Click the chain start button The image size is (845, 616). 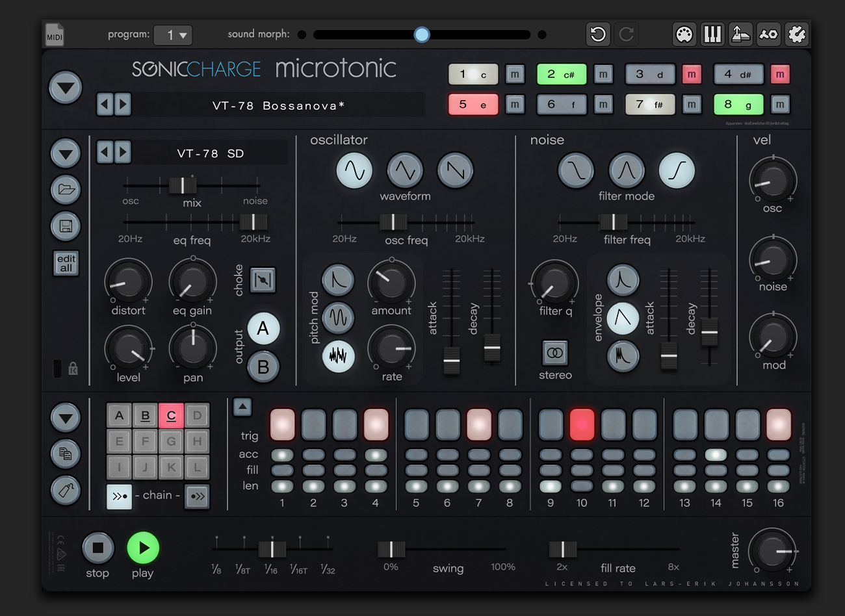pyautogui.click(x=119, y=496)
